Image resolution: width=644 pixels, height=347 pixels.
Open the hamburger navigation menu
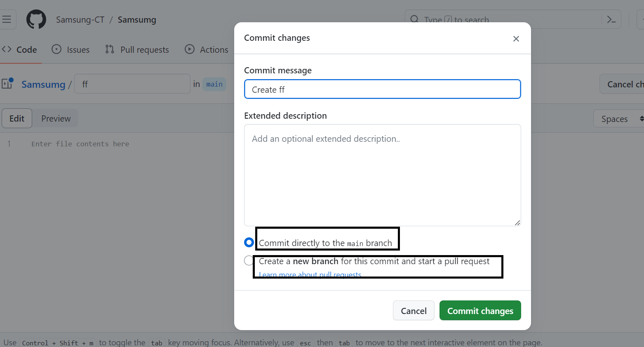(7, 19)
